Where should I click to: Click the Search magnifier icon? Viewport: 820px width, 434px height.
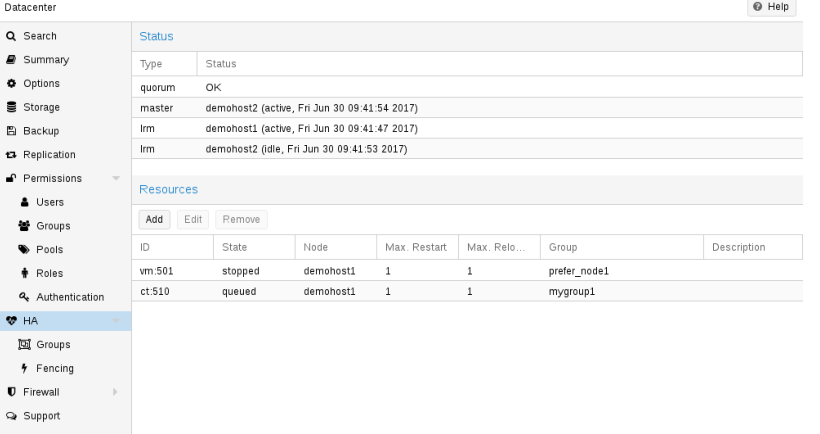click(x=11, y=36)
